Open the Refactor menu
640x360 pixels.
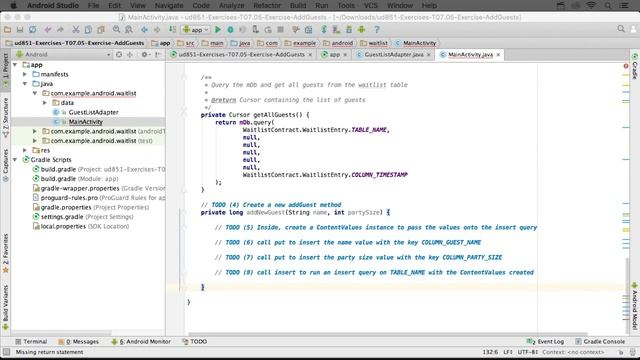pos(267,5)
